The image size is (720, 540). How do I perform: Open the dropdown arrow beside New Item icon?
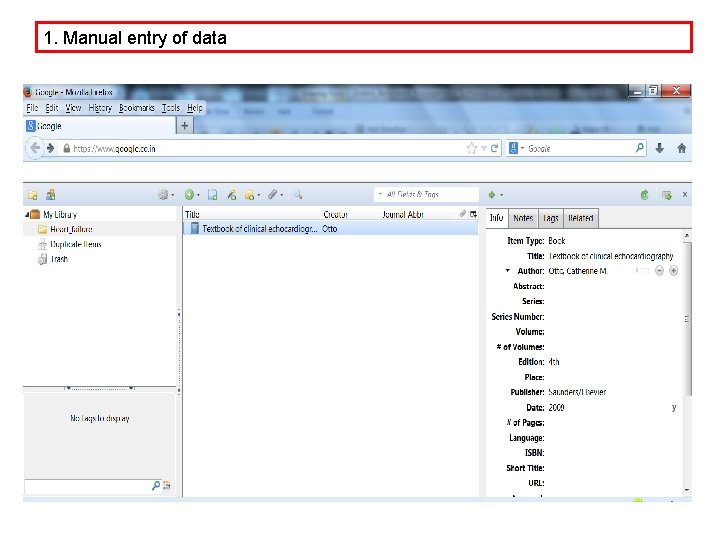click(198, 195)
